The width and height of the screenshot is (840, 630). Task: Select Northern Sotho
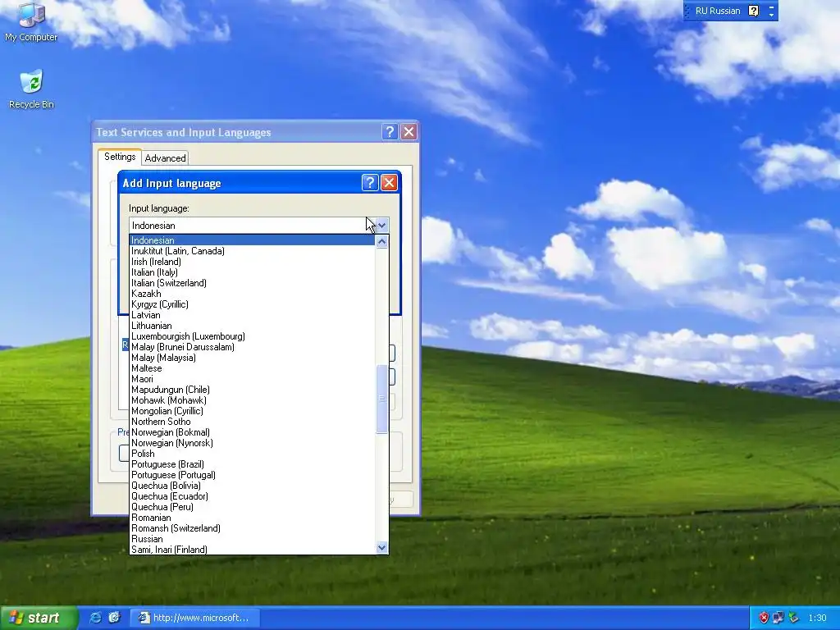click(253, 422)
